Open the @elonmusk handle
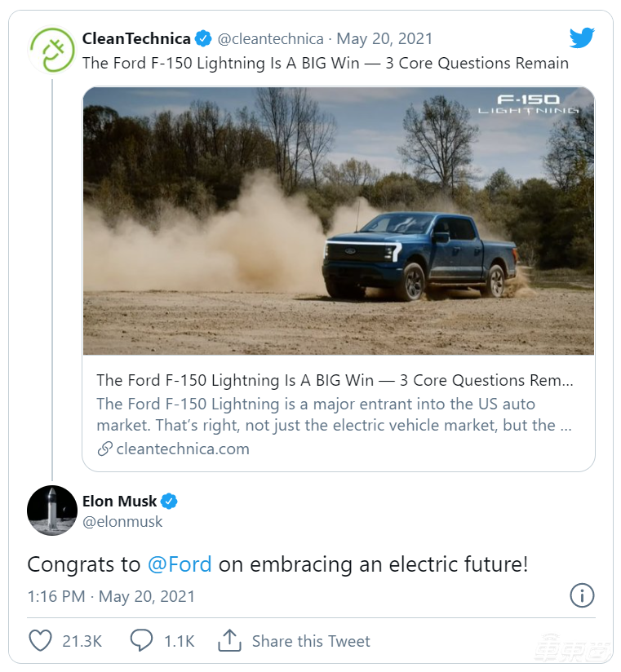This screenshot has width=621, height=672. click(122, 522)
